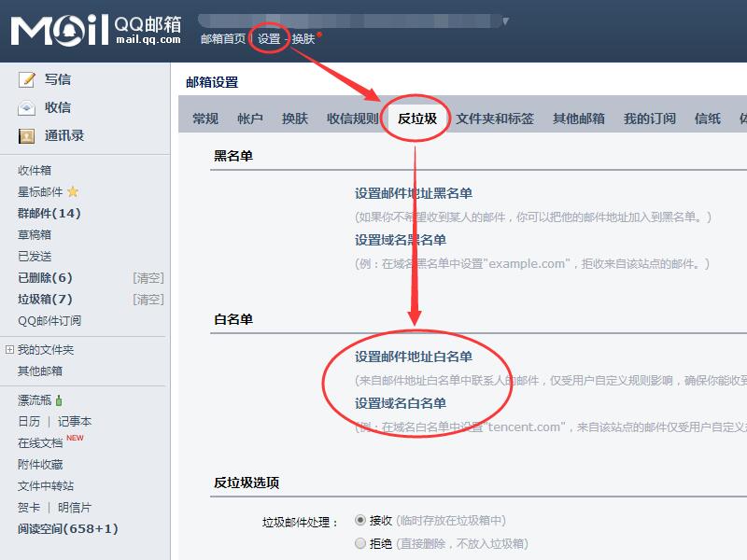Open the 其他邮箱 settings tab

point(579,119)
